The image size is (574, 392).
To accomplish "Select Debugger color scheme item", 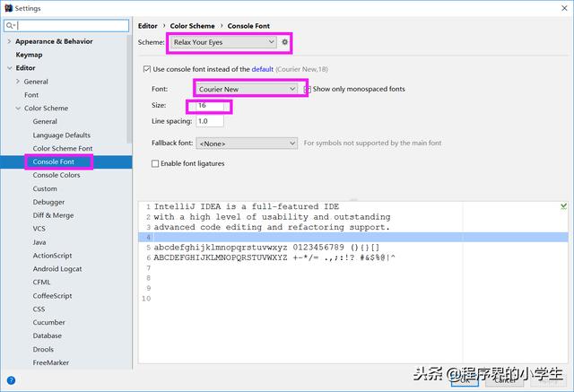I will 48,202.
